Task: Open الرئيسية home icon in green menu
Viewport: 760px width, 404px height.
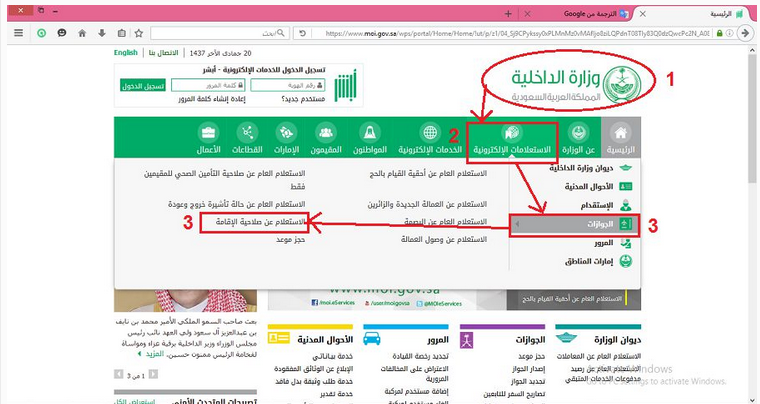Action: (620, 132)
